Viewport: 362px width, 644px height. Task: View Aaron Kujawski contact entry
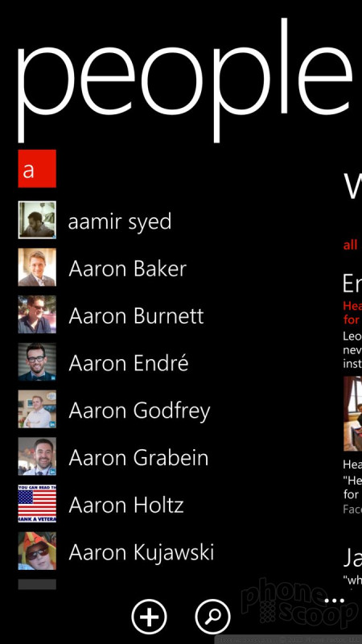point(142,553)
